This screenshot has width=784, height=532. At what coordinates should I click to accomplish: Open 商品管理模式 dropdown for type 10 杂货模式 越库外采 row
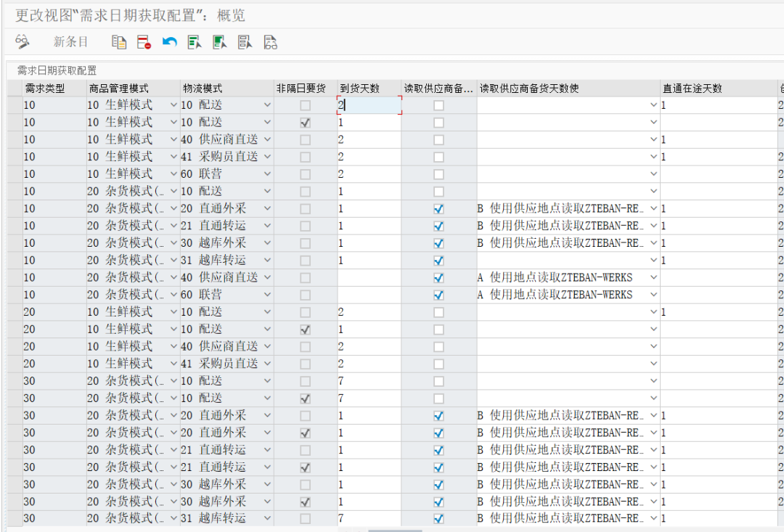[x=173, y=243]
